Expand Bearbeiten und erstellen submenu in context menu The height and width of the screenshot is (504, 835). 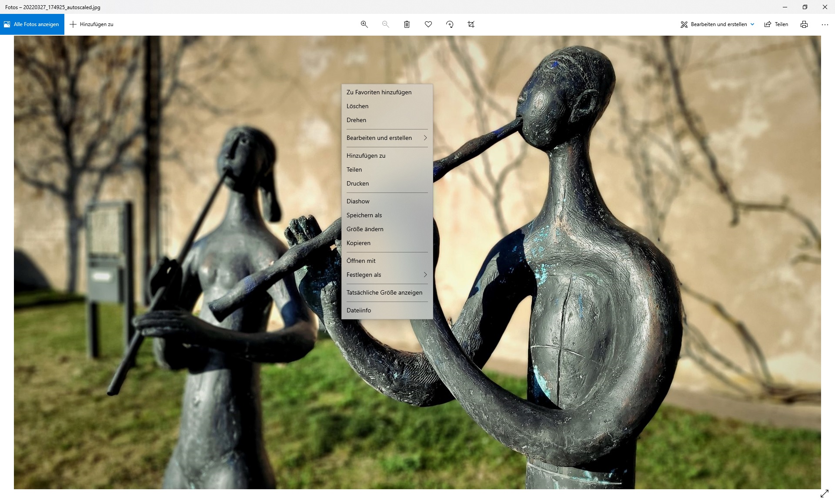386,138
